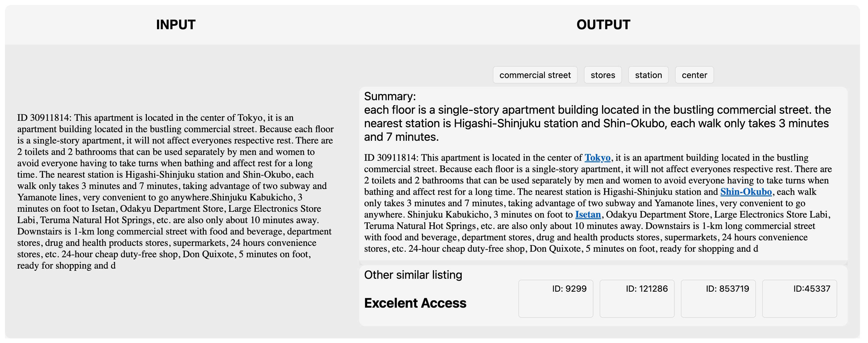Viewport: 868px width, 343px height.
Task: Follow the Shin-Okubo hyperlink
Action: [x=746, y=192]
